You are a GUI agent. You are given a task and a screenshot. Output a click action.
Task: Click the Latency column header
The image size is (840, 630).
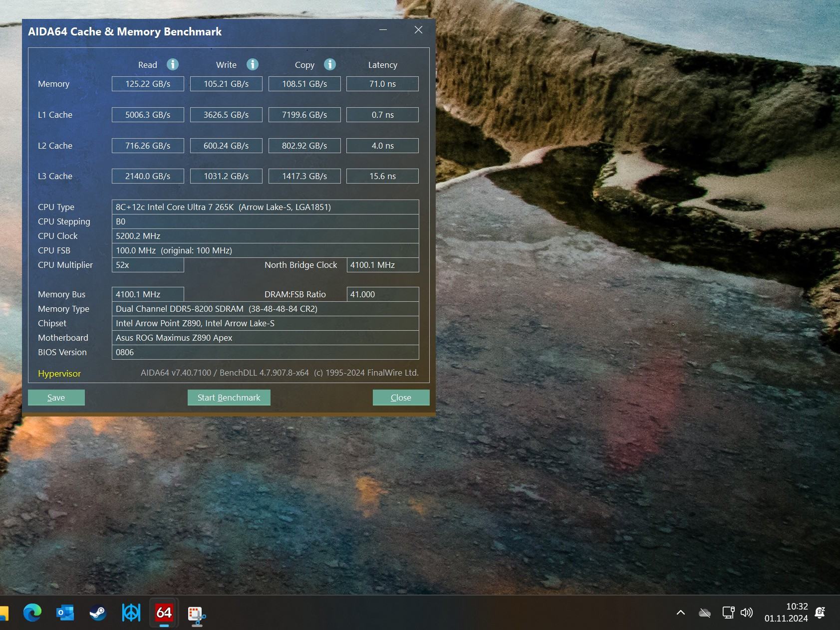383,65
